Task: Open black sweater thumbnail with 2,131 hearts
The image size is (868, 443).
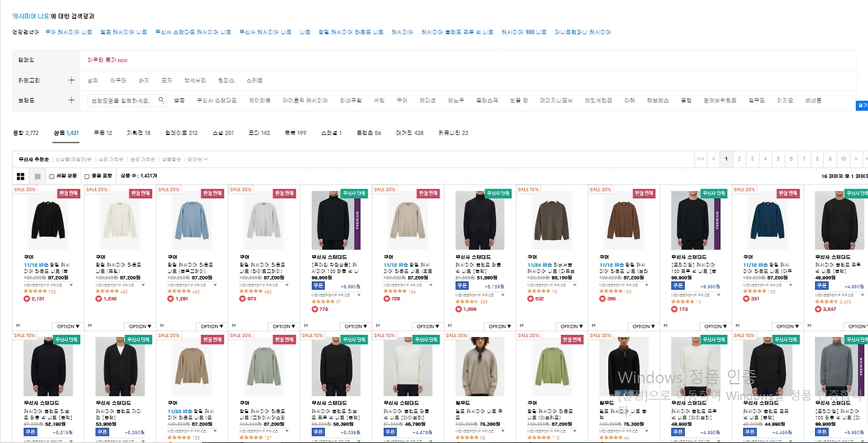Action: pyautogui.click(x=48, y=220)
